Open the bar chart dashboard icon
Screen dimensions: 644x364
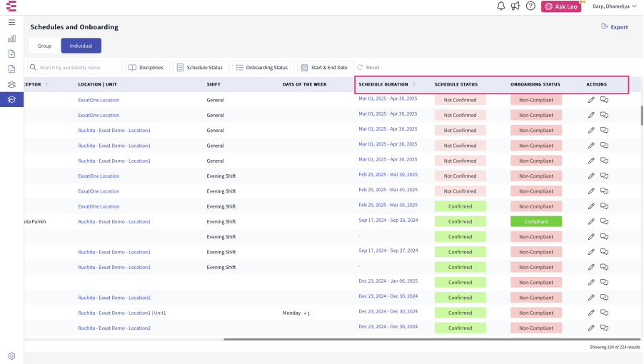coord(11,39)
